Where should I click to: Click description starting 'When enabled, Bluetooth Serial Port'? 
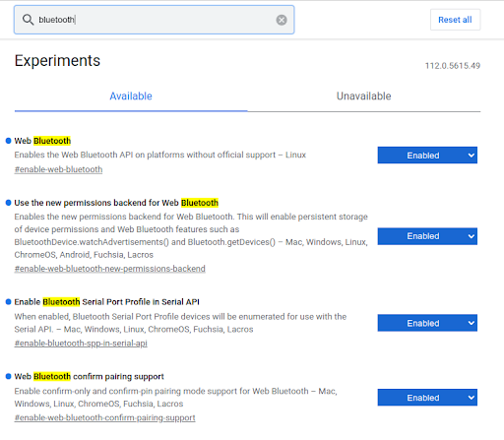coord(180,323)
